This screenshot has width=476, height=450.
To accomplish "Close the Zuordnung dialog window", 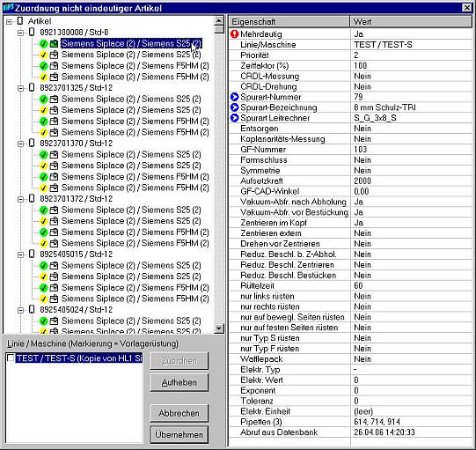I will pos(466,8).
